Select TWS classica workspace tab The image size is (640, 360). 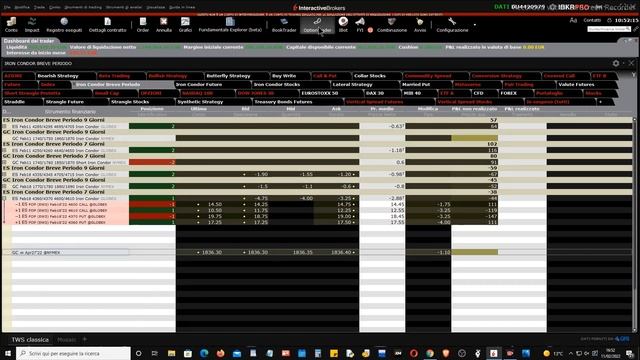point(30,340)
